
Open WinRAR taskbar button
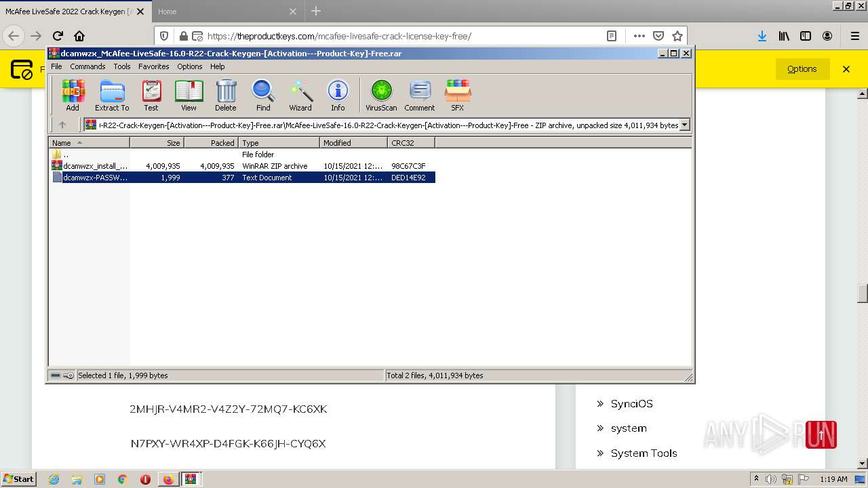coord(191,479)
